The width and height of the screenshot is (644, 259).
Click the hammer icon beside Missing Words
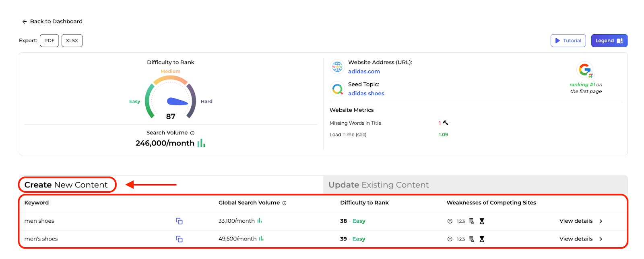pyautogui.click(x=446, y=123)
